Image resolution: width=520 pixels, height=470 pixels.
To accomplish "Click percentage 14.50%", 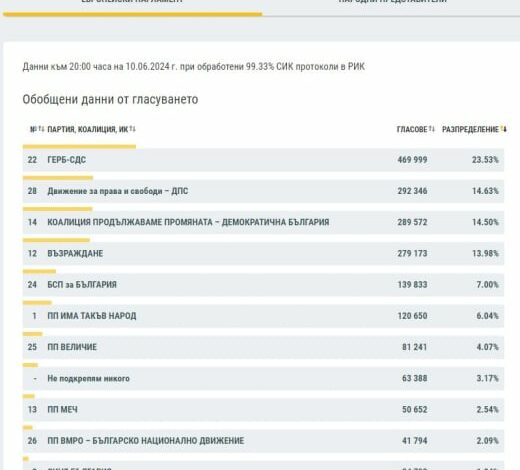I will 485,222.
